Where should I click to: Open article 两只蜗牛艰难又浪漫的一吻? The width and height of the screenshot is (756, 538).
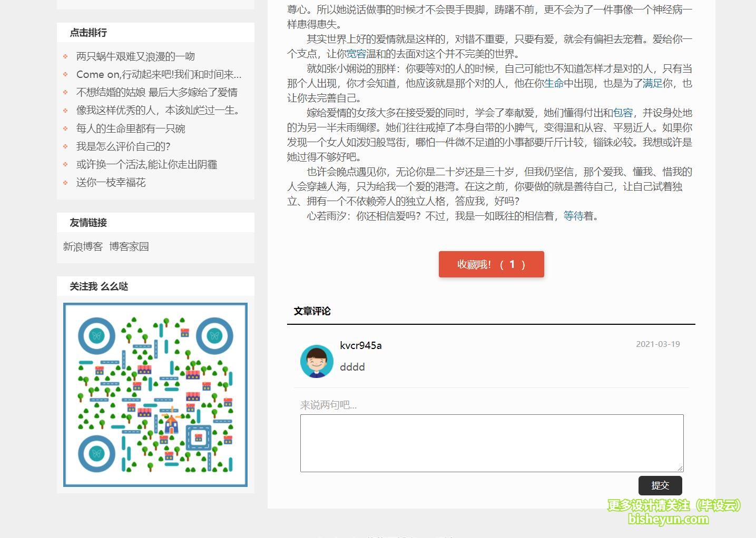[135, 56]
